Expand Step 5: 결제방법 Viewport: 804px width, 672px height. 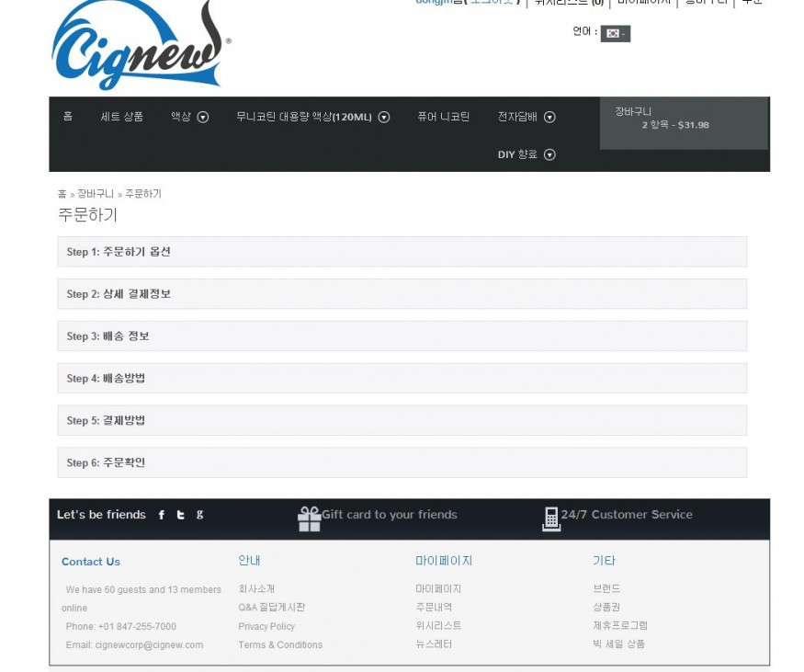pos(402,420)
